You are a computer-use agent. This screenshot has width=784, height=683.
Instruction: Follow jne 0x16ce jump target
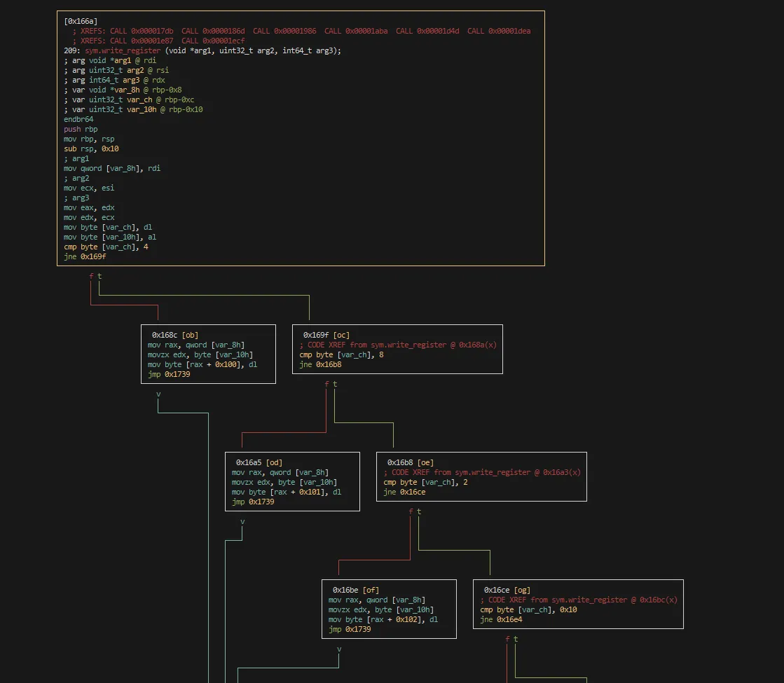pyautogui.click(x=413, y=492)
